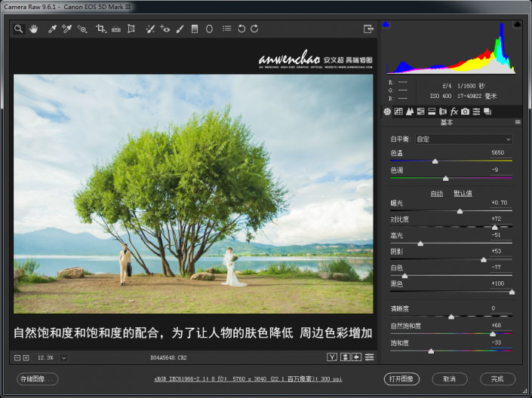Open the Presets tab
The image size is (532, 398).
click(x=476, y=112)
